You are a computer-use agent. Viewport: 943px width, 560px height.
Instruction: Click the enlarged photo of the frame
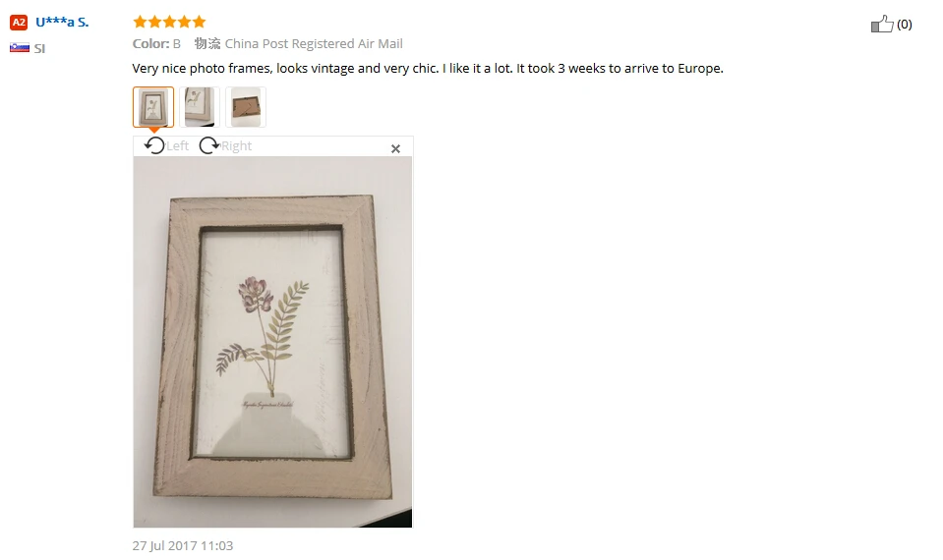pyautogui.click(x=272, y=342)
